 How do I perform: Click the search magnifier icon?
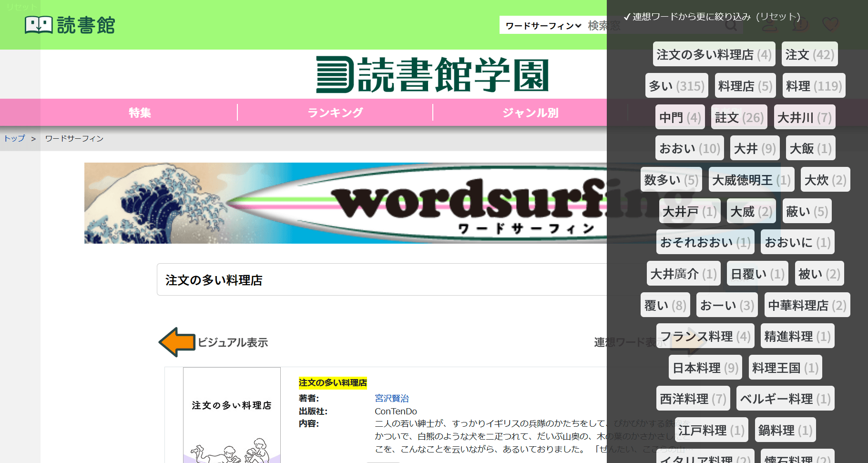(x=731, y=25)
